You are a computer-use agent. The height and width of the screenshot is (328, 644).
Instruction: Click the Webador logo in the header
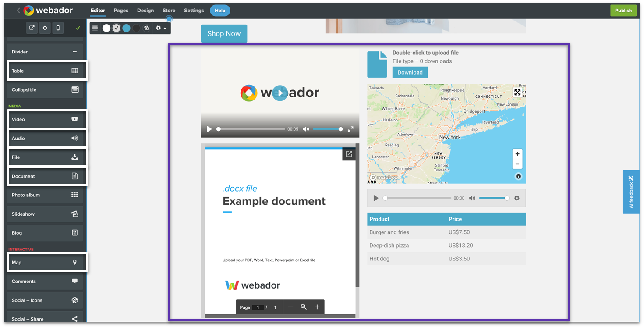(49, 10)
